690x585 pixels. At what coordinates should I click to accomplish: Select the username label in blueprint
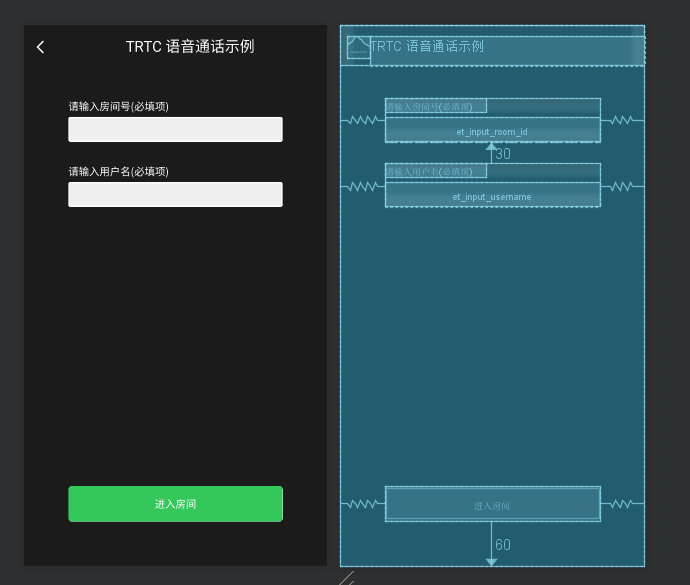tap(436, 171)
